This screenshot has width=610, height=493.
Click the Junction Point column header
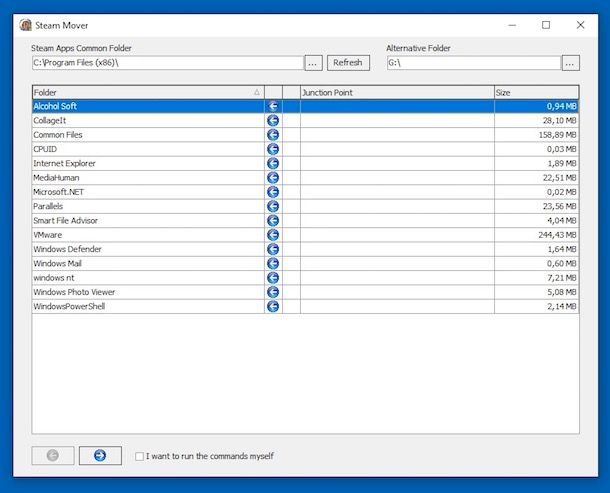pos(396,92)
